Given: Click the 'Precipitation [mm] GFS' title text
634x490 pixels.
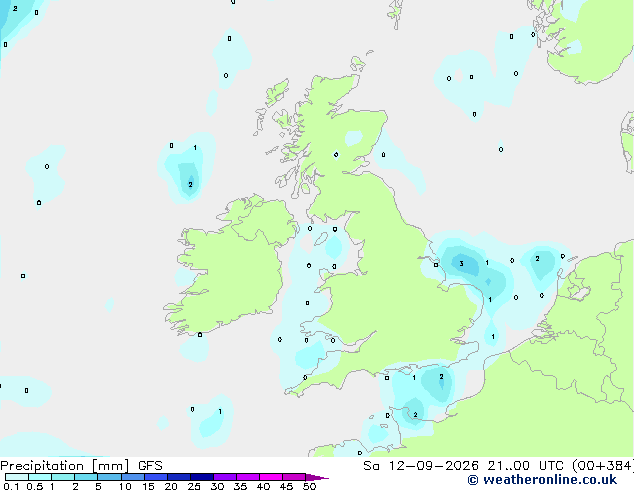Looking at the screenshot, I should [81, 466].
